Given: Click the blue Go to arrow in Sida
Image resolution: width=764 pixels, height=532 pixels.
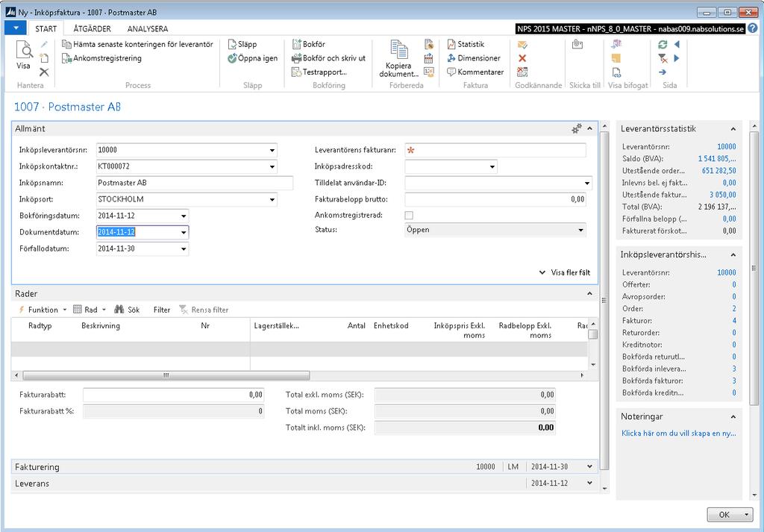Looking at the screenshot, I should click(x=663, y=72).
